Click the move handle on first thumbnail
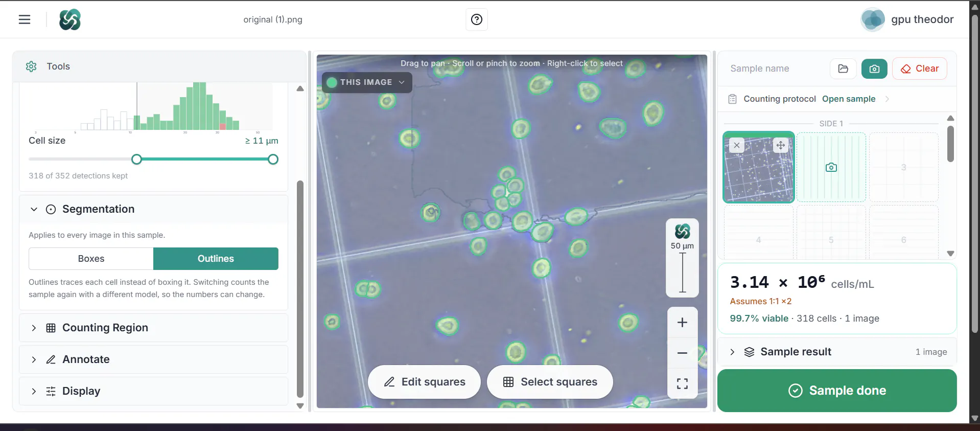 (x=780, y=145)
